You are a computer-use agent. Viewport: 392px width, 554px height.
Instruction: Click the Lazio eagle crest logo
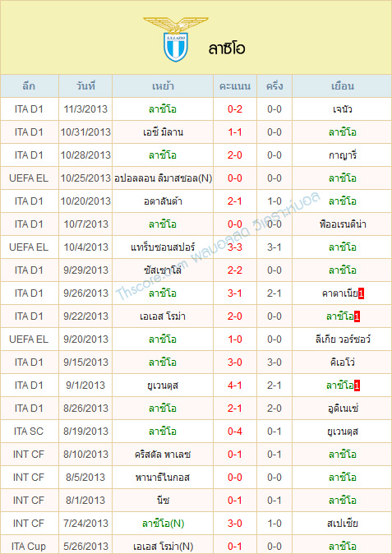click(176, 39)
